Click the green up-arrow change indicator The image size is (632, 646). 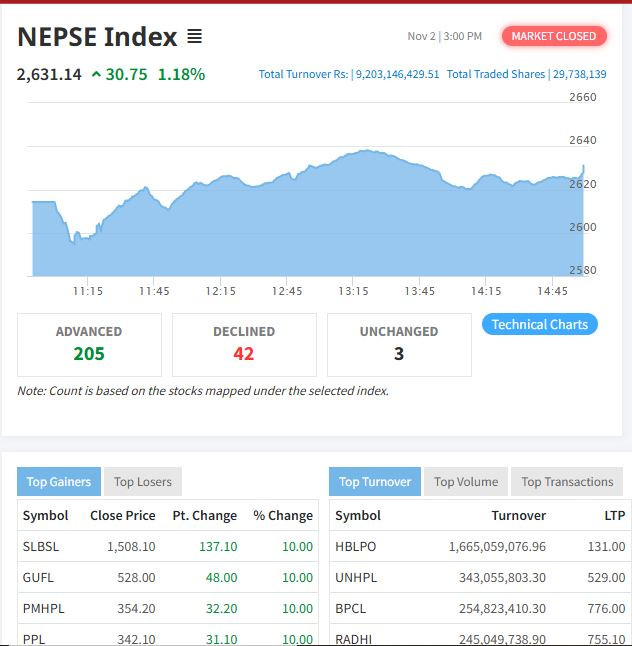(x=95, y=75)
